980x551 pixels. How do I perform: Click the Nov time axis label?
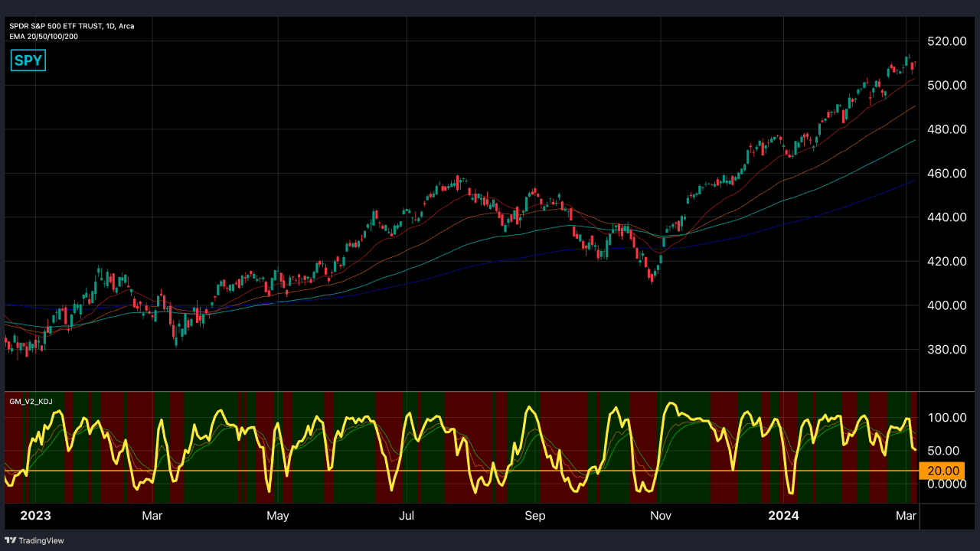click(x=661, y=516)
